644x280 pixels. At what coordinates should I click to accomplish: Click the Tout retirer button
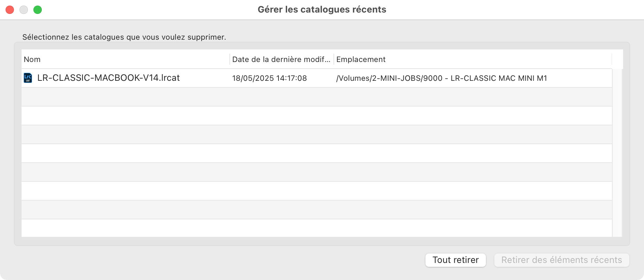(455, 260)
